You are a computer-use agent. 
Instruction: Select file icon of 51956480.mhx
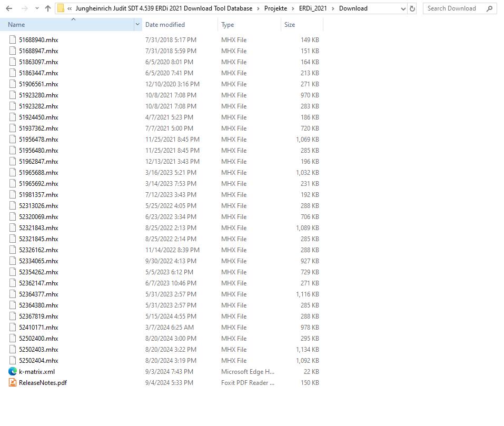tap(13, 151)
